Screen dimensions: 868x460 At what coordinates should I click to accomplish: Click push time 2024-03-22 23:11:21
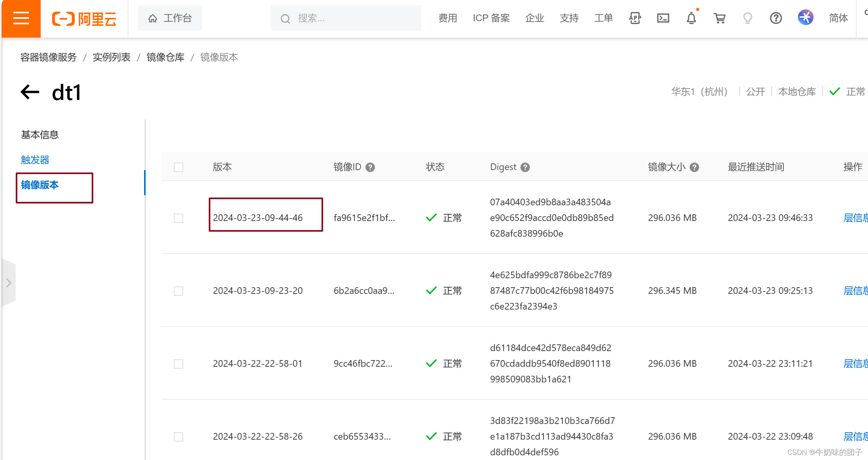[x=770, y=364]
